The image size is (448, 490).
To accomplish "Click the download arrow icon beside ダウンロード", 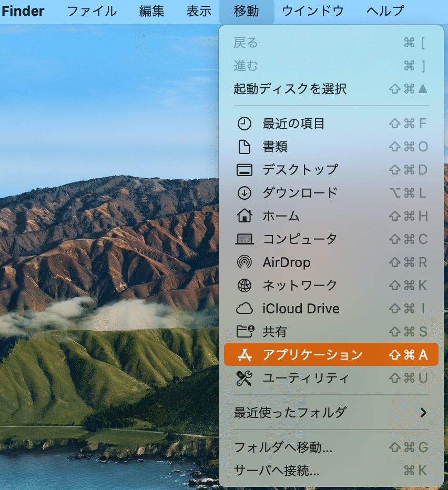I will point(244,193).
